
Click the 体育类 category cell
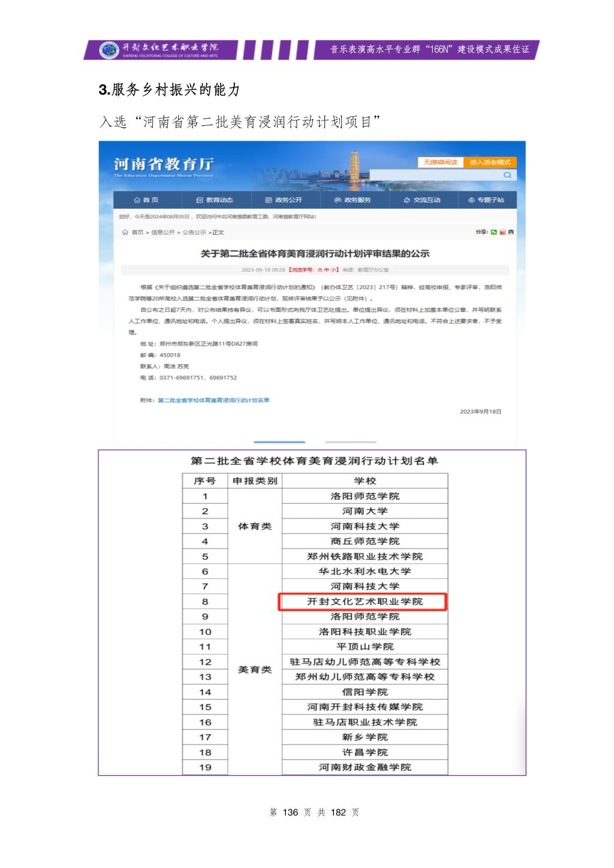click(255, 526)
